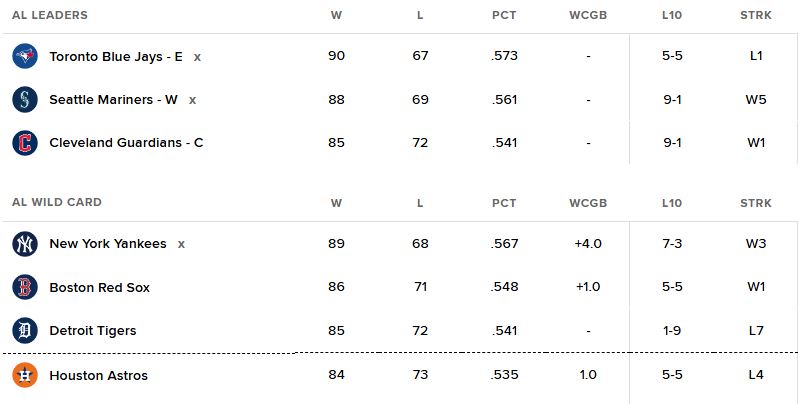The image size is (798, 404).
Task: Click the Detroit Tigers logo
Action: pos(25,330)
